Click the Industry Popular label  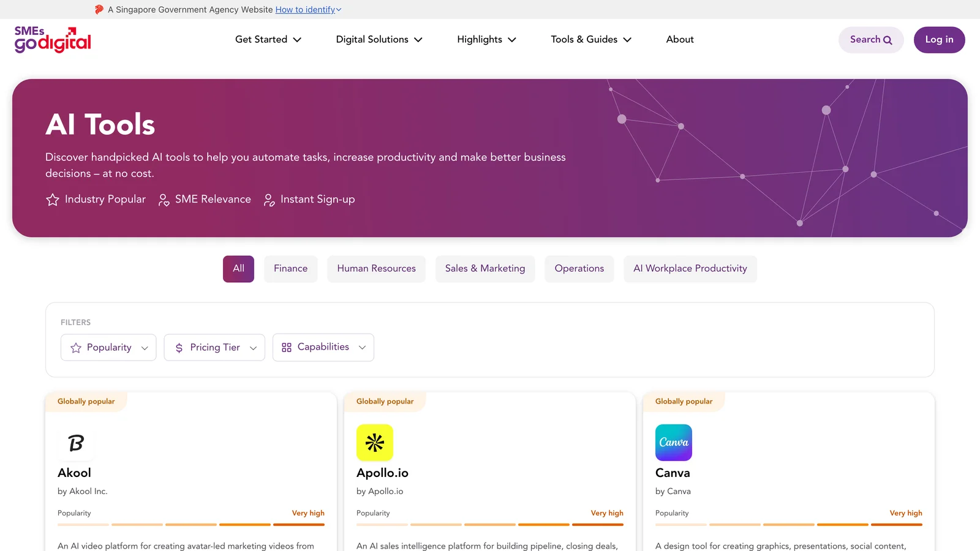coord(105,200)
